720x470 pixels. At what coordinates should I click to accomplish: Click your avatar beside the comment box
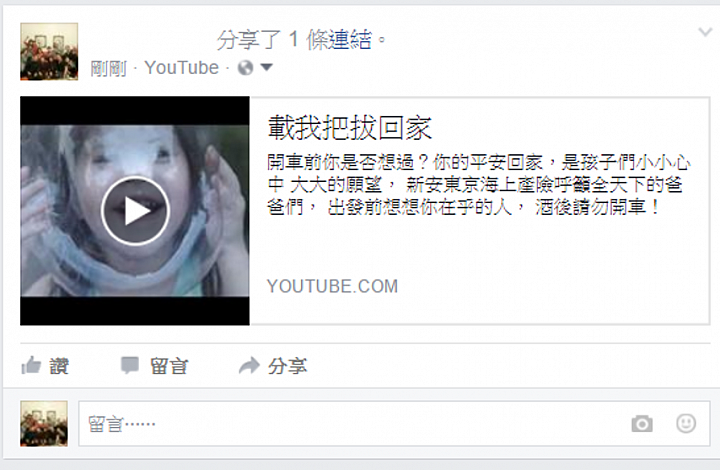(44, 423)
